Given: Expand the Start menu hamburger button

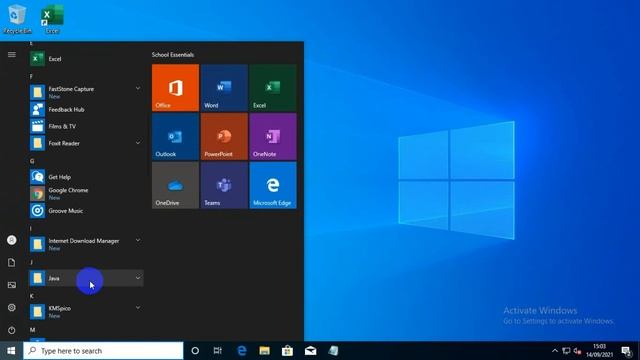Looking at the screenshot, I should click(x=12, y=54).
